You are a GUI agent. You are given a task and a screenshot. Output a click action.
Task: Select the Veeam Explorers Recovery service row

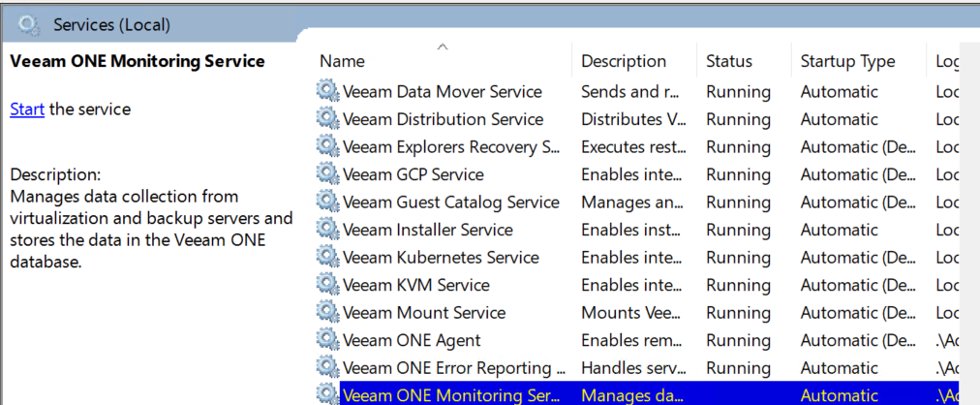pyautogui.click(x=637, y=147)
